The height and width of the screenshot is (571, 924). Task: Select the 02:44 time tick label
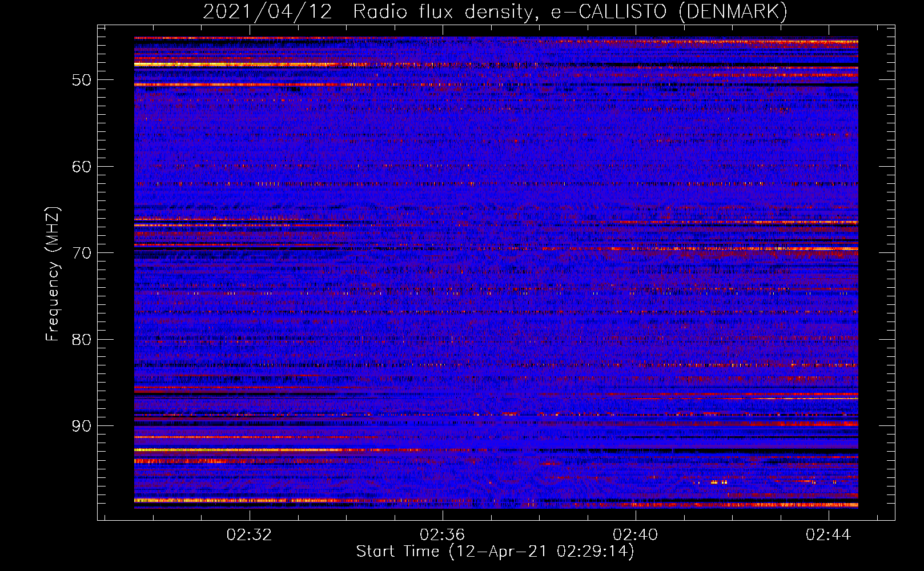tap(828, 535)
